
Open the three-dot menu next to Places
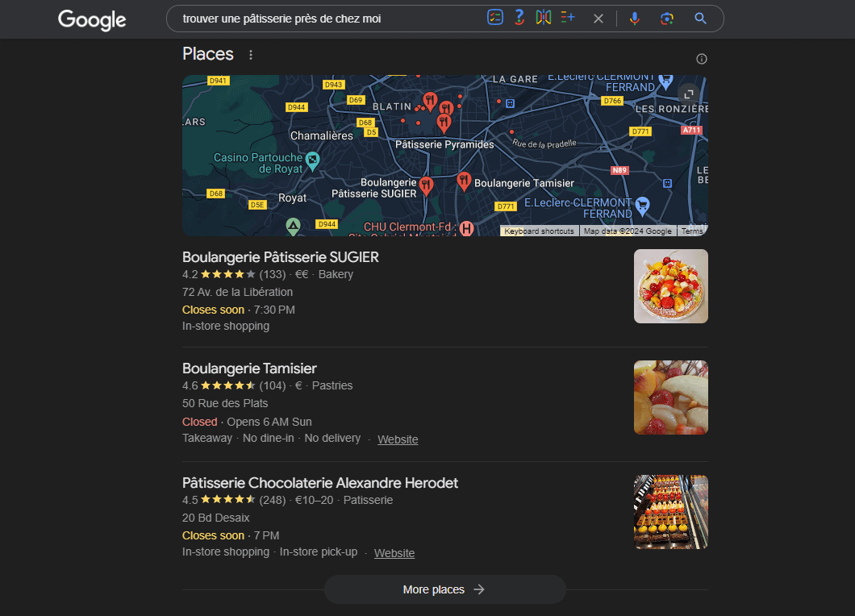point(250,54)
